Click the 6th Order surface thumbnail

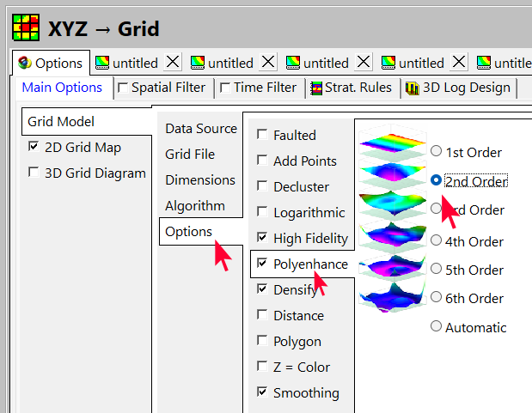(391, 295)
